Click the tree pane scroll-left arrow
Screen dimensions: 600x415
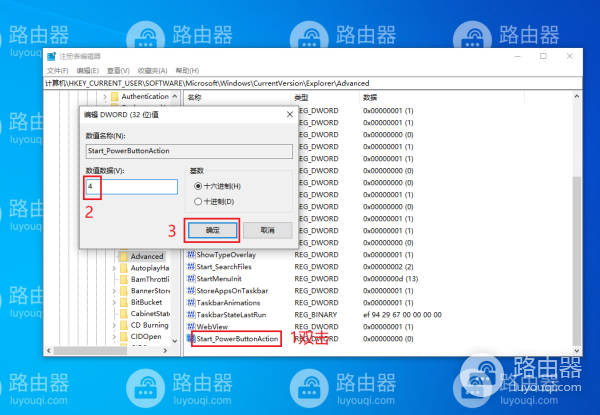[x=49, y=350]
